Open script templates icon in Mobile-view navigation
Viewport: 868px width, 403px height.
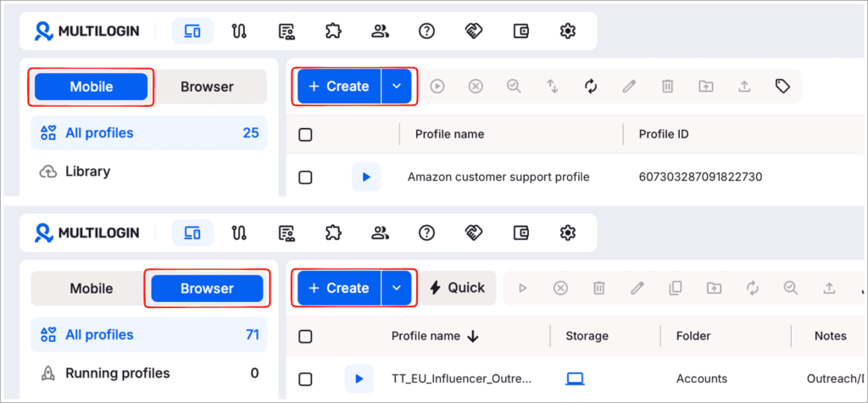click(x=286, y=31)
